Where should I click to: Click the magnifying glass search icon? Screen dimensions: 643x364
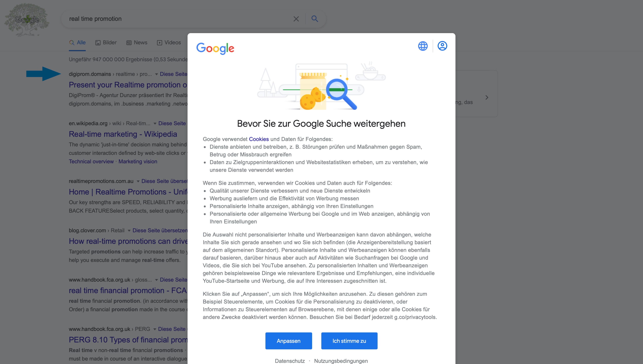pos(315,19)
